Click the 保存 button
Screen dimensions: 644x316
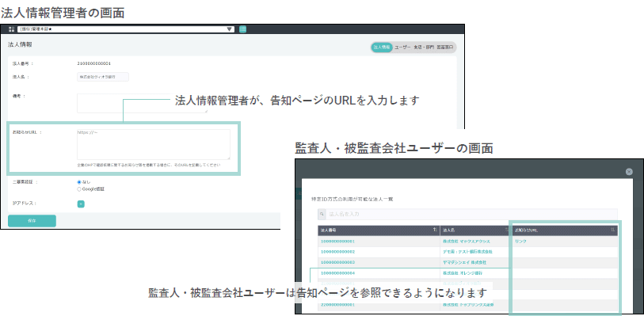[x=32, y=221]
